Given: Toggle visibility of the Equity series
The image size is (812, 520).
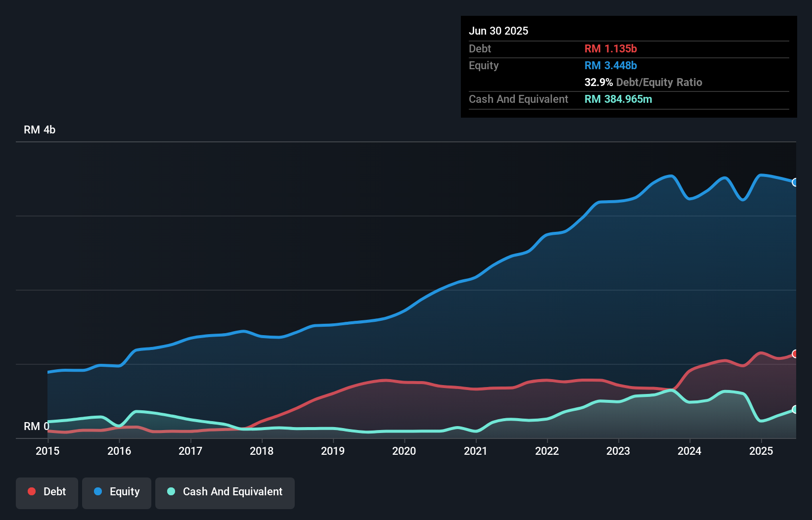Looking at the screenshot, I should pos(116,492).
